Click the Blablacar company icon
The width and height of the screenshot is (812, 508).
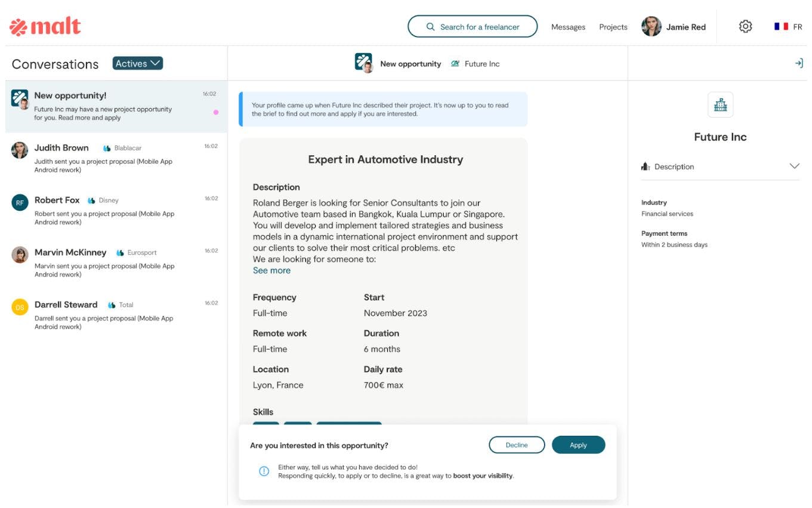click(107, 149)
